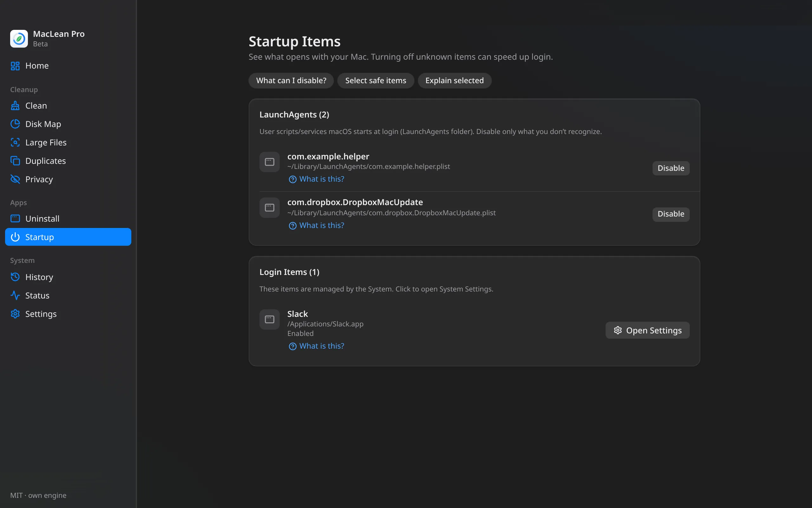Click the History clock icon
The height and width of the screenshot is (508, 812).
[x=15, y=277]
